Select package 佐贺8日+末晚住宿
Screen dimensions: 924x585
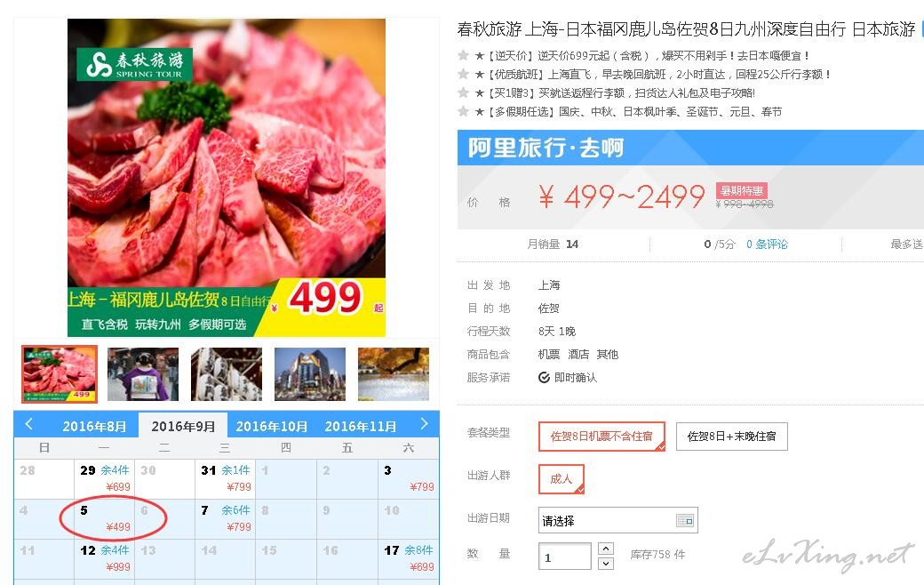731,437
